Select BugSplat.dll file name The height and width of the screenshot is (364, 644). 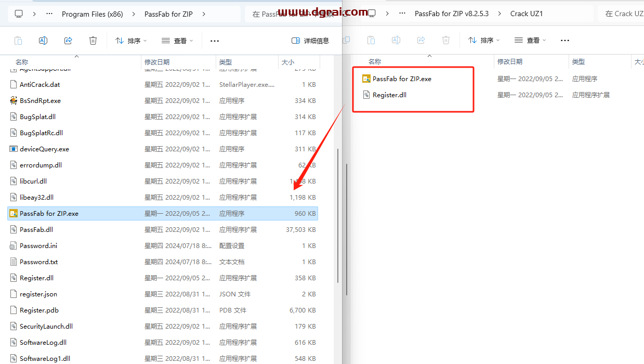[37, 116]
